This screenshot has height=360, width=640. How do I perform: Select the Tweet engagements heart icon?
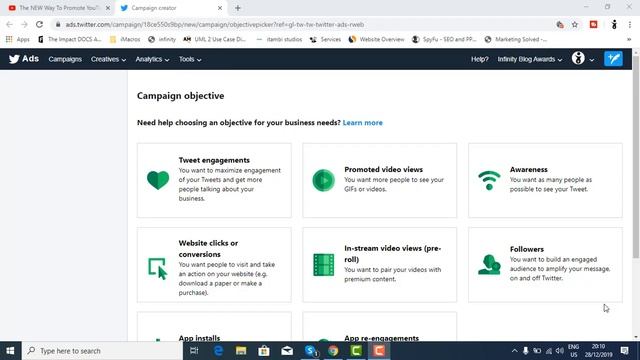[x=158, y=180]
